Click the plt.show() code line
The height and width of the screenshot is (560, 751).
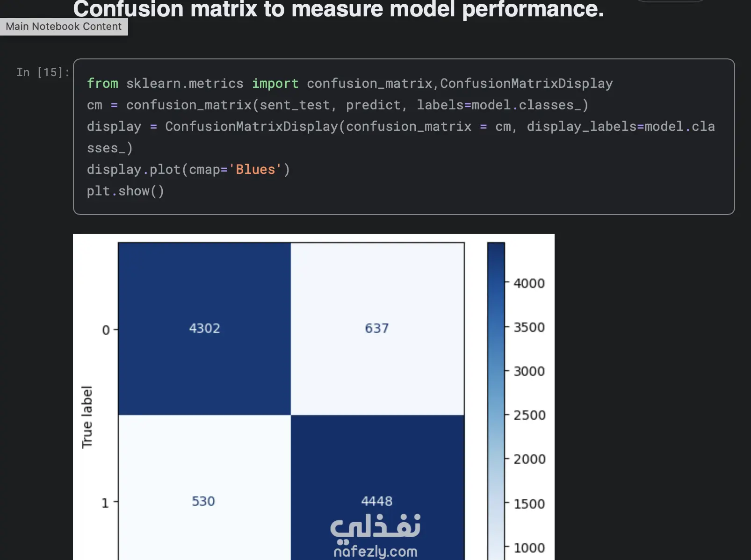point(125,191)
